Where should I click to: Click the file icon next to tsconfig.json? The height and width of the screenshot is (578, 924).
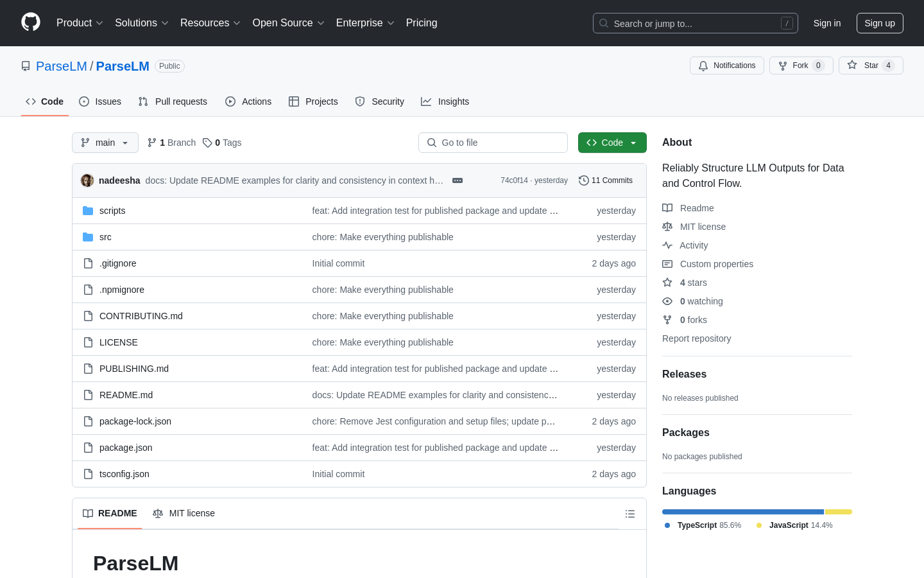[88, 474]
